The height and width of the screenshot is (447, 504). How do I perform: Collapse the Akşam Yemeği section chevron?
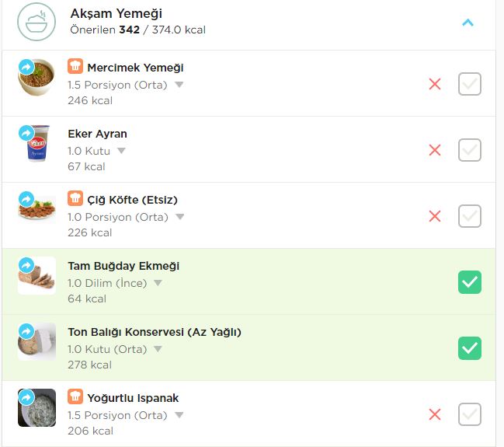tap(468, 23)
